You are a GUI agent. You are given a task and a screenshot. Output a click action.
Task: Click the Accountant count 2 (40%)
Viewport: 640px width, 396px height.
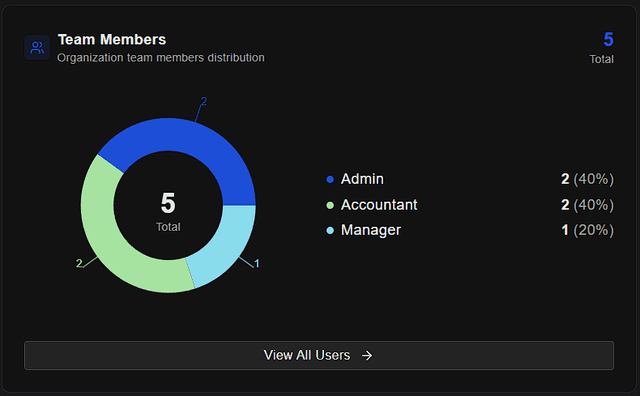(587, 205)
